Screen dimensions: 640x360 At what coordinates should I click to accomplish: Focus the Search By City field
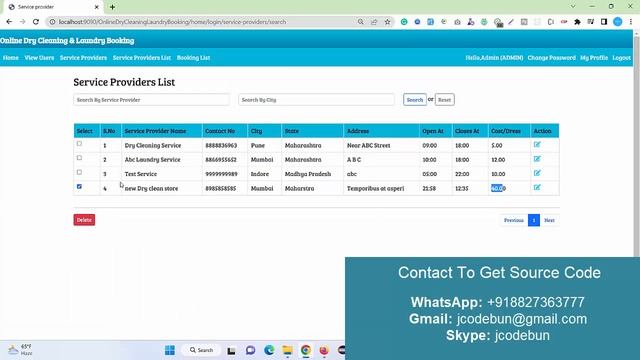[316, 100]
